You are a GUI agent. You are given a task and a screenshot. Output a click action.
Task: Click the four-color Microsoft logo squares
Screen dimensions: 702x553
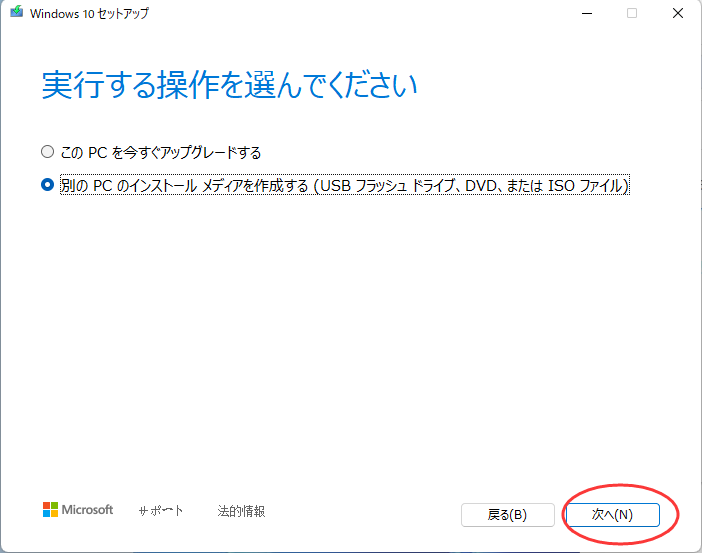click(50, 510)
